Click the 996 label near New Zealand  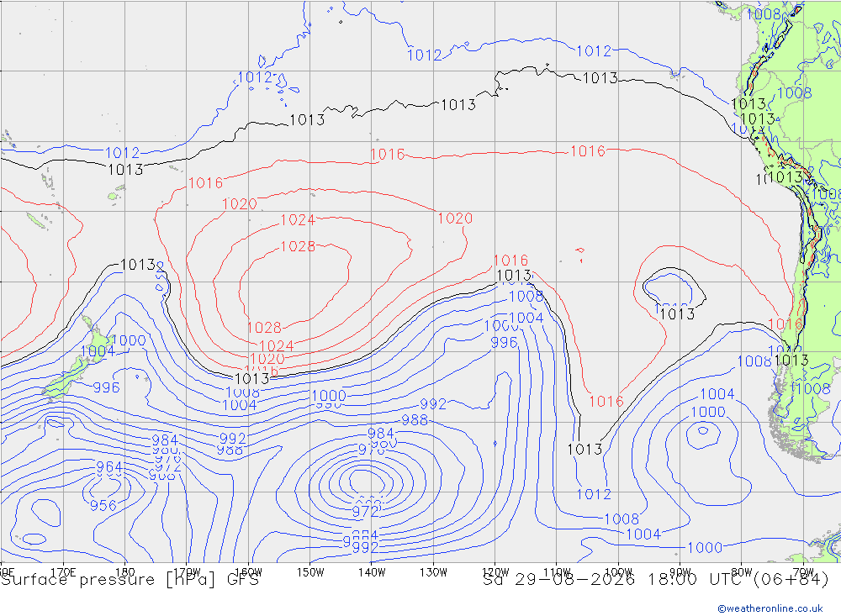click(x=106, y=387)
